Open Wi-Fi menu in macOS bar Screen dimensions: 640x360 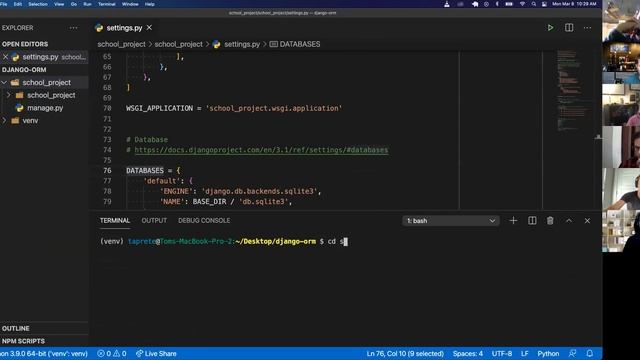pos(522,4)
